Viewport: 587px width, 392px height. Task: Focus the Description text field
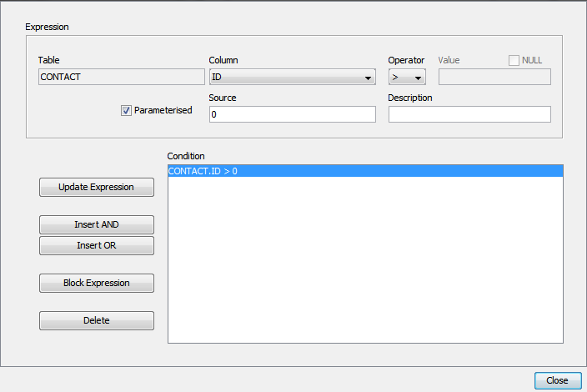coord(469,114)
